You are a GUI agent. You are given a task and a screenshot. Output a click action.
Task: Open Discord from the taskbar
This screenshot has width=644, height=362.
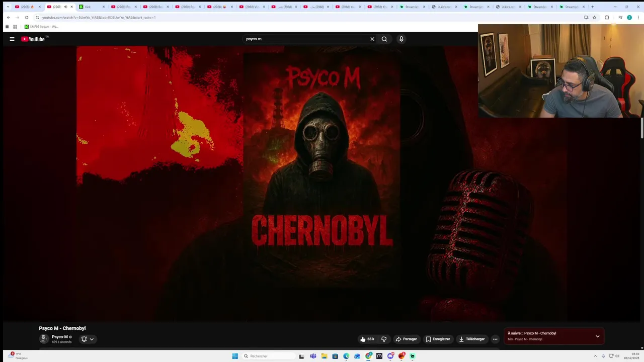point(390,356)
